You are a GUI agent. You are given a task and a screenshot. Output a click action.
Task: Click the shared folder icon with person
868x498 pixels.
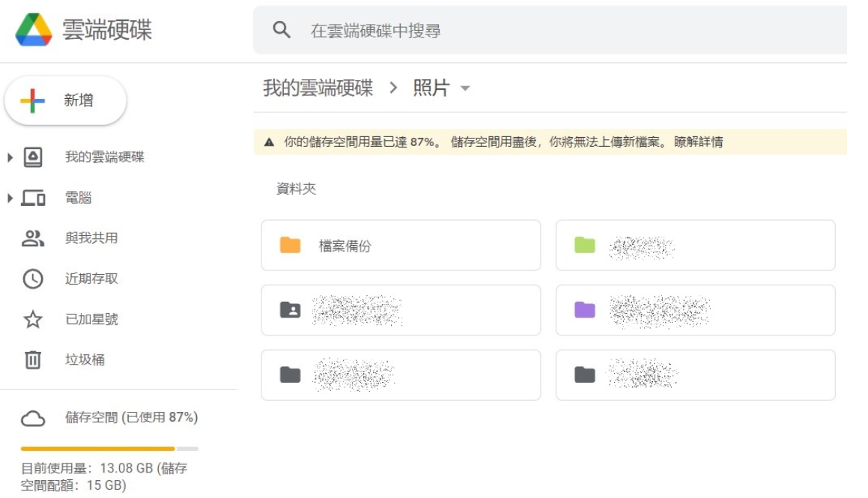tap(290, 309)
